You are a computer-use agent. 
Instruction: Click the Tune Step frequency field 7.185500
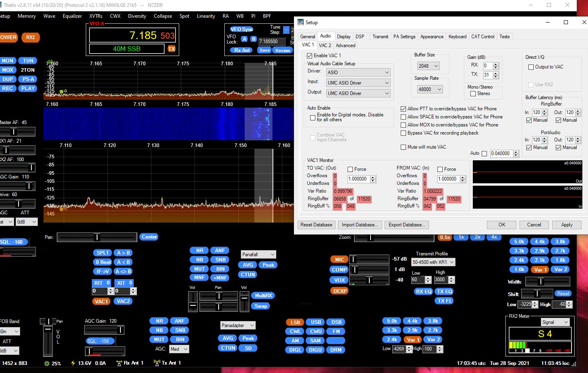[271, 41]
